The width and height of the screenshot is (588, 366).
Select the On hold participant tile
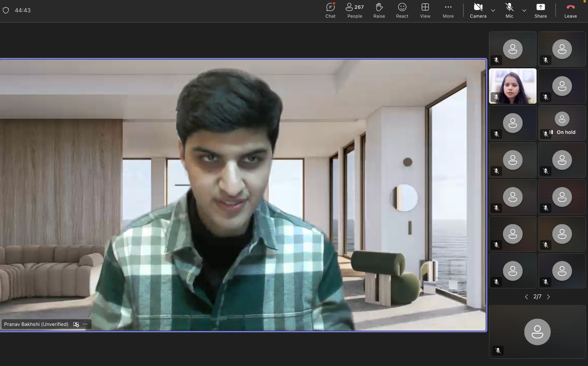[562, 123]
